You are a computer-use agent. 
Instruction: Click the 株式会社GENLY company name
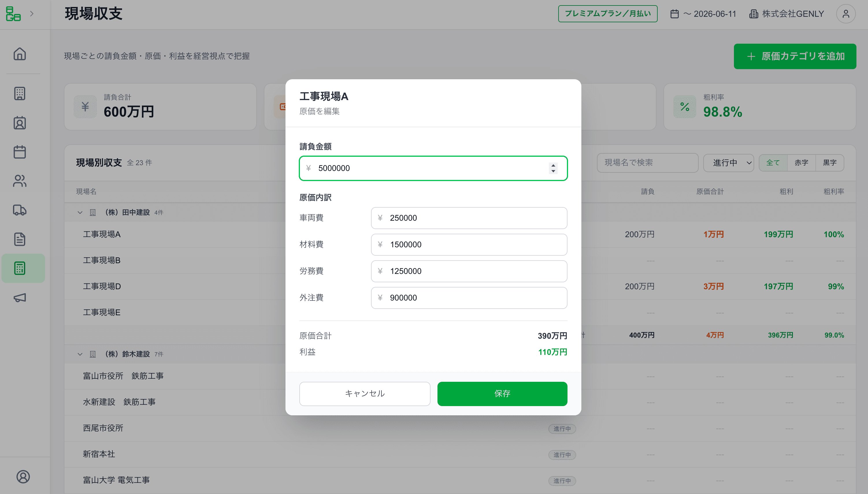pos(793,14)
